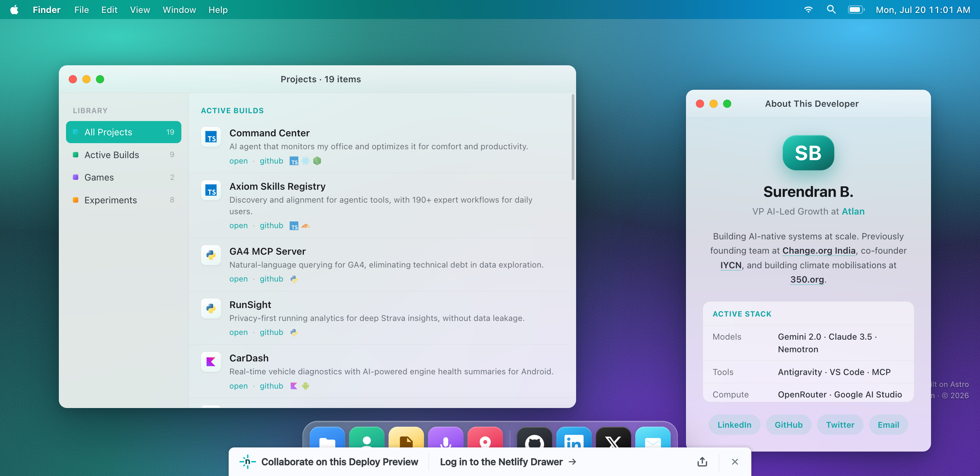Click the RunSight Python project icon

pyautogui.click(x=211, y=308)
